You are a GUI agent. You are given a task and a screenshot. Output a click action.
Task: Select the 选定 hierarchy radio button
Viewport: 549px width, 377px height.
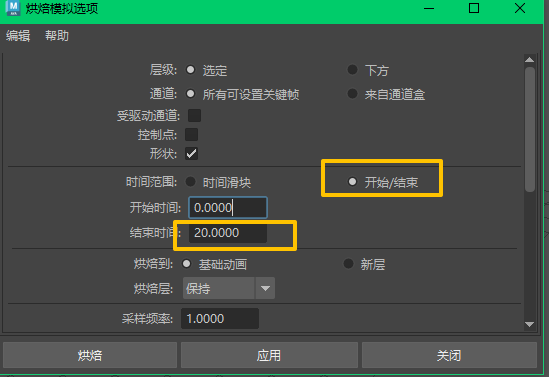point(190,70)
